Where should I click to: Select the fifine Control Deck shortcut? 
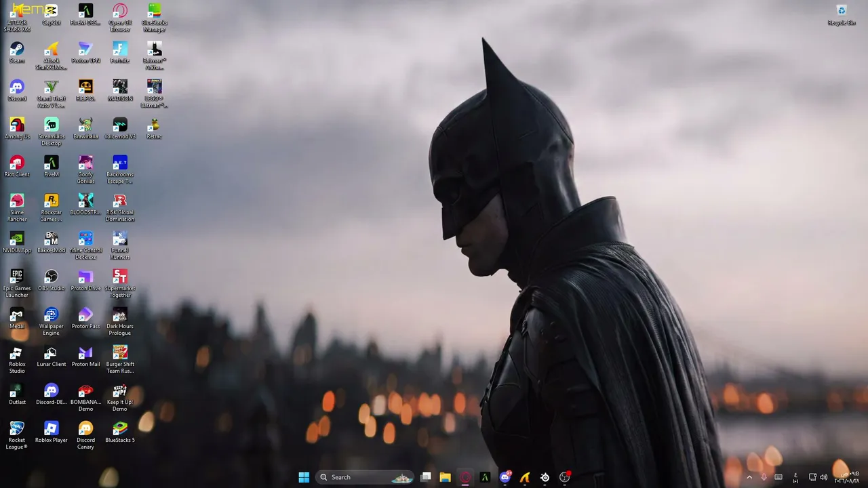coord(85,246)
